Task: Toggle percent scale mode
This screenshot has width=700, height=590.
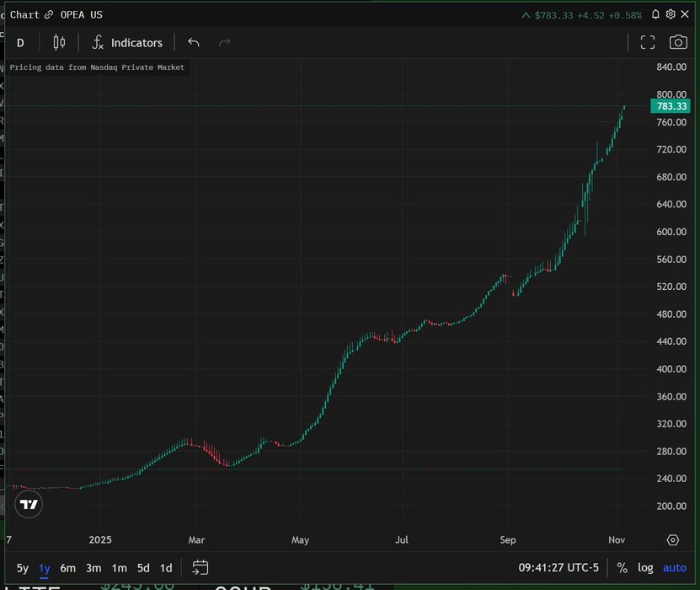Action: 622,568
